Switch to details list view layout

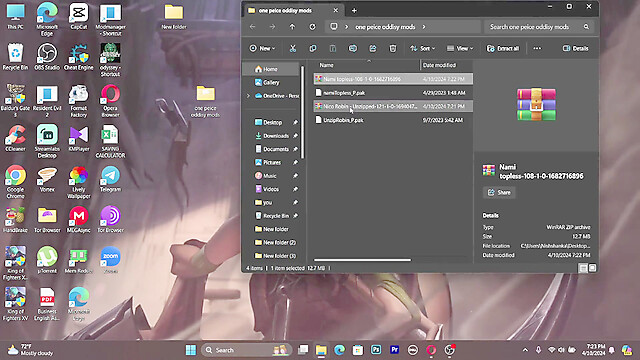pos(583,268)
